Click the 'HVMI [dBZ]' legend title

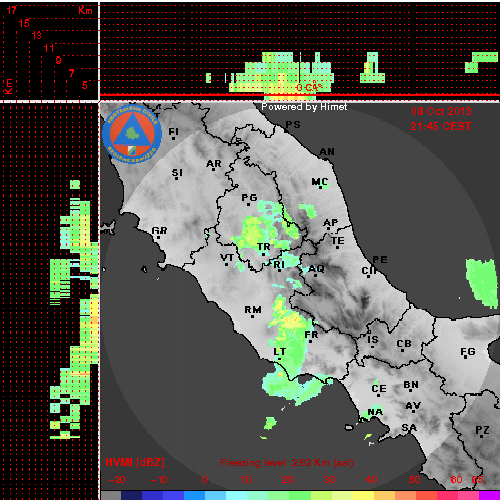point(135,462)
